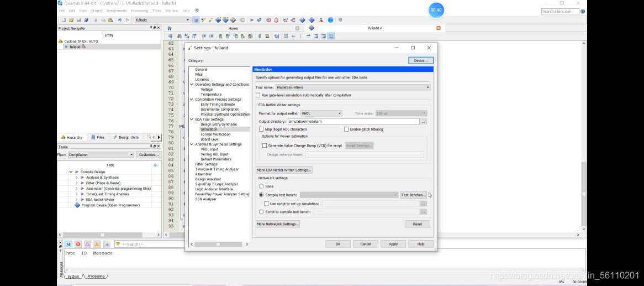644x286 pixels.
Task: Show warnings with the yellow triangle filter
Action: pos(97,244)
